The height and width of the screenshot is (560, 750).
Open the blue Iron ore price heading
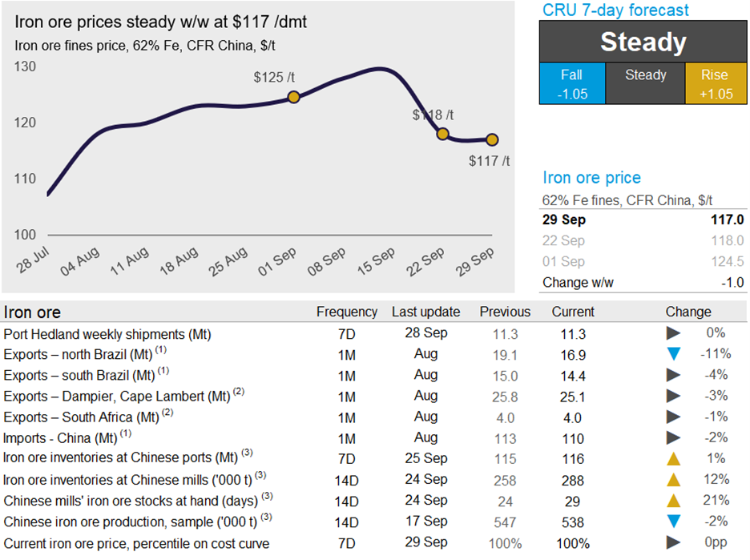[591, 178]
